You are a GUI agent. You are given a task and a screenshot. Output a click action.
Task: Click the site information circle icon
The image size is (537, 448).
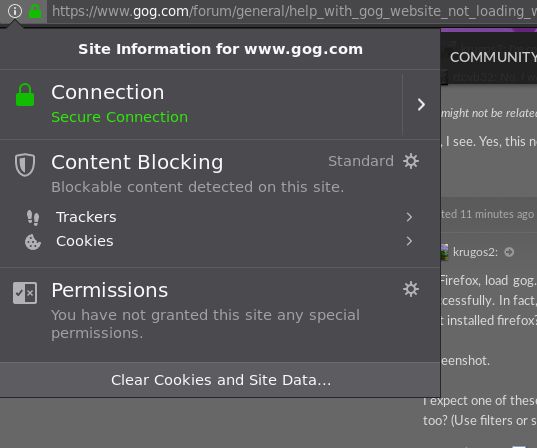click(15, 11)
